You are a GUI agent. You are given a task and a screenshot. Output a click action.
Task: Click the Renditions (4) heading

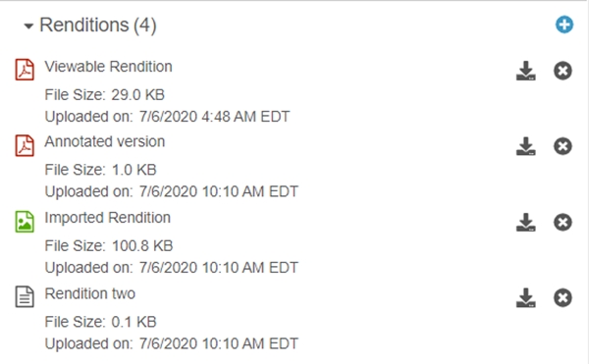coord(98,26)
